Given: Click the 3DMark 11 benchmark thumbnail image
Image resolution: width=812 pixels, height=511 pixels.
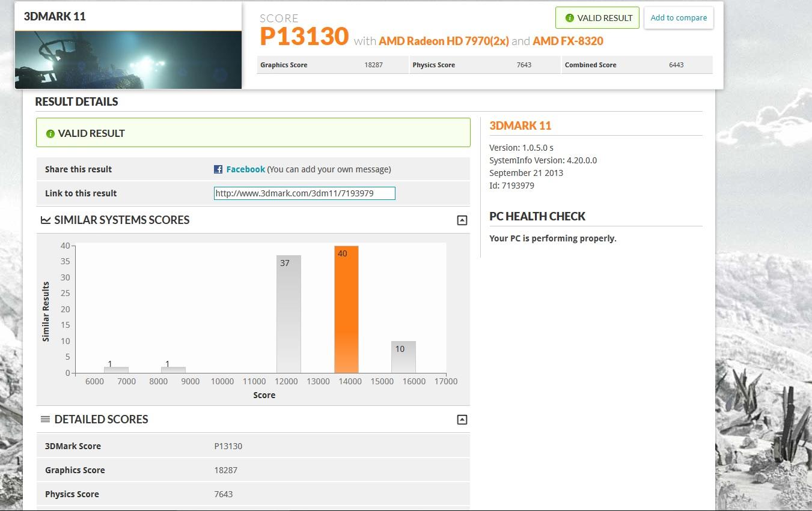Looking at the screenshot, I should coord(128,60).
